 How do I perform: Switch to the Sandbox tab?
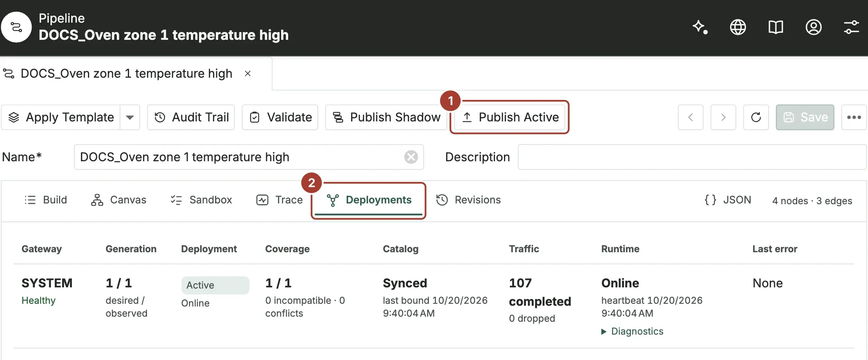201,200
